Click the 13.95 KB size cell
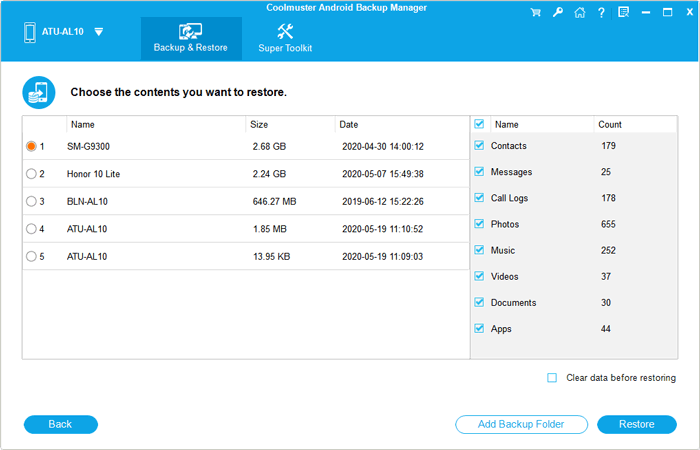The height and width of the screenshot is (450, 700). 271,257
